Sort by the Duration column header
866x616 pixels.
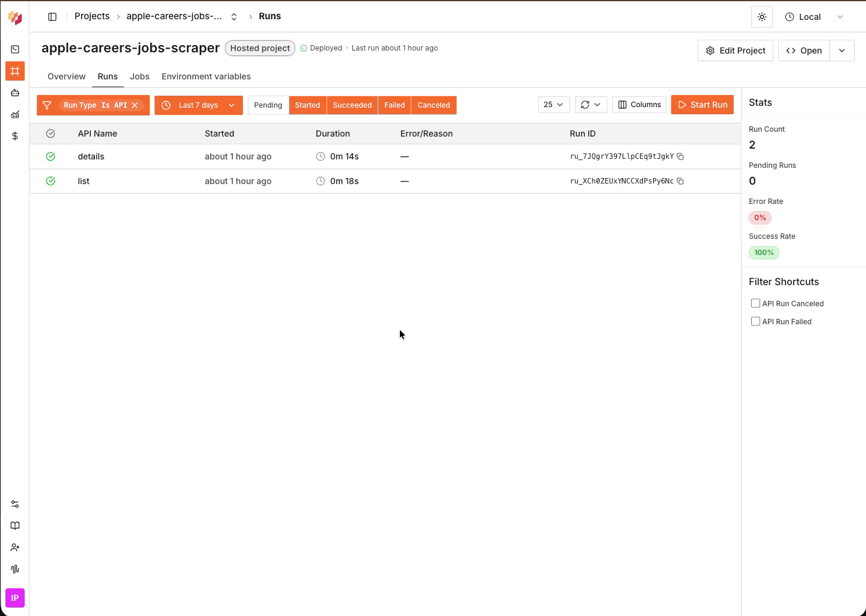click(x=333, y=134)
